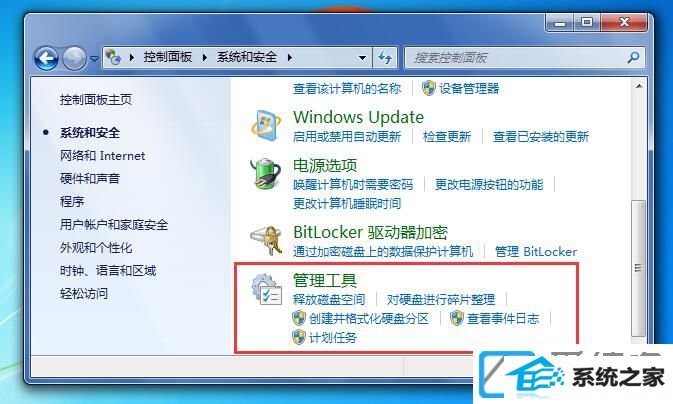The width and height of the screenshot is (673, 404).
Task: Open the Windows Update icon
Action: [266, 125]
